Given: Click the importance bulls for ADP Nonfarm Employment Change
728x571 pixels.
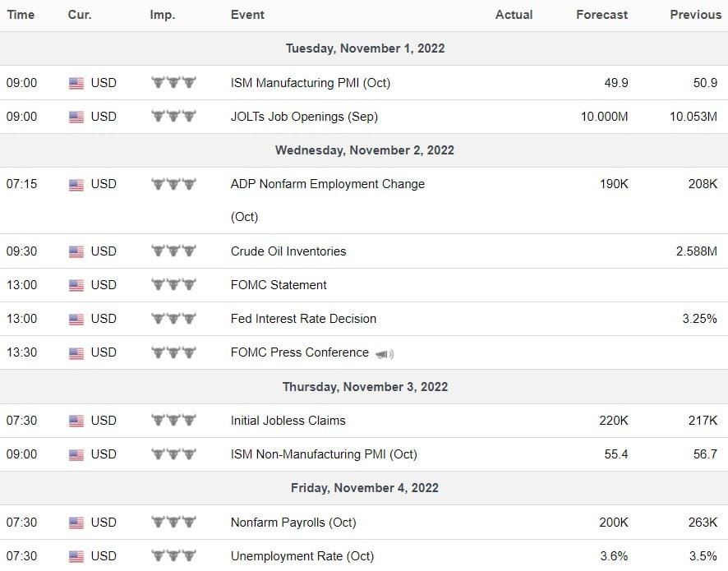Looking at the screenshot, I should (x=173, y=184).
